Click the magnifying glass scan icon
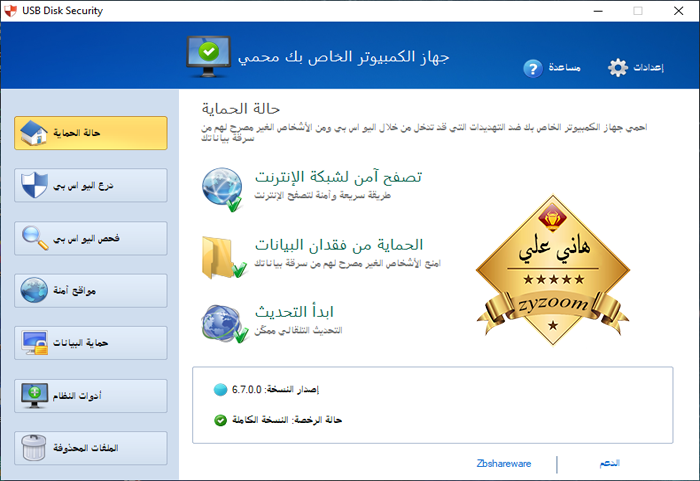 35,238
